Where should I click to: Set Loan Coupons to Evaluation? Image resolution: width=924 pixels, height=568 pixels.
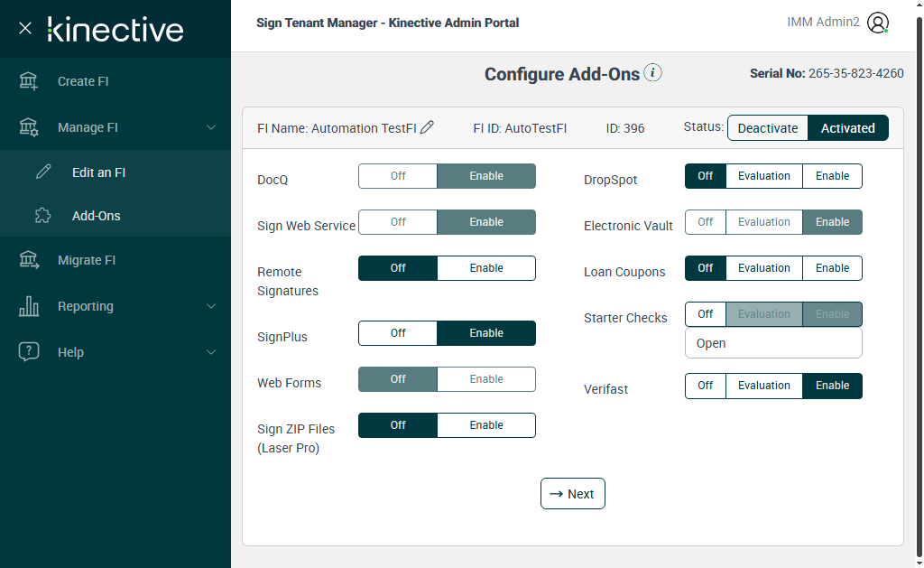tap(763, 268)
